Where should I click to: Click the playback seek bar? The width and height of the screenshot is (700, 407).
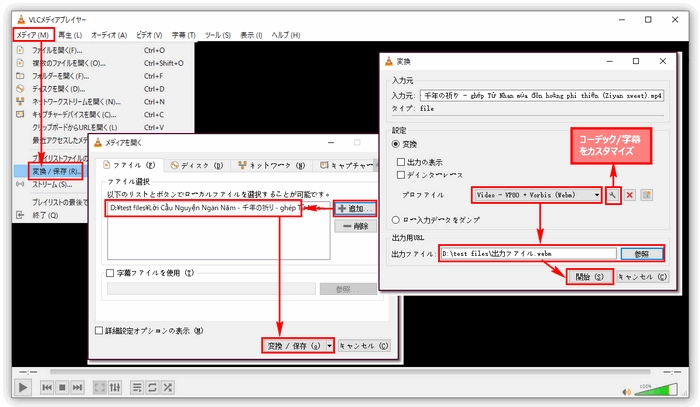click(x=350, y=372)
